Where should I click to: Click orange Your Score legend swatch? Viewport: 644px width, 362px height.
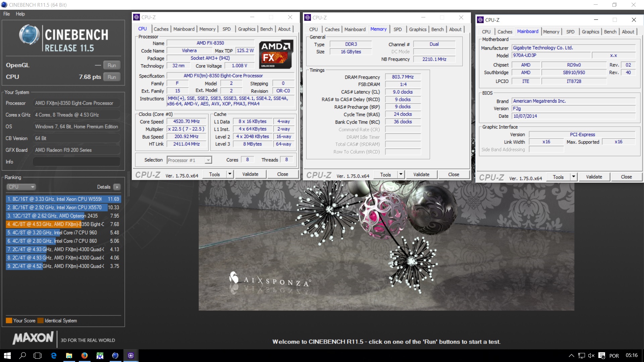[x=9, y=320]
